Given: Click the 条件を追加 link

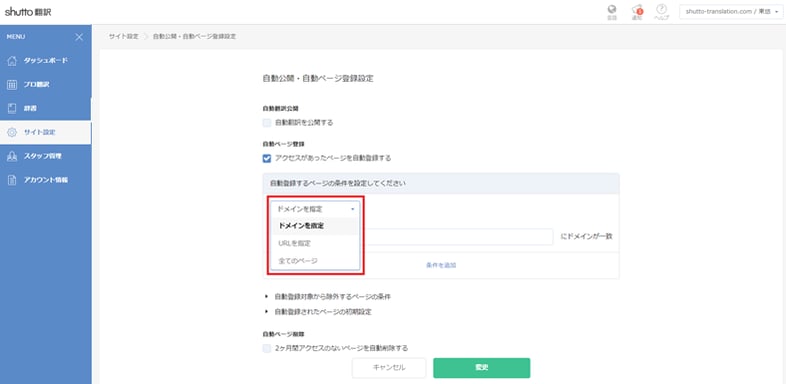Looking at the screenshot, I should point(441,265).
